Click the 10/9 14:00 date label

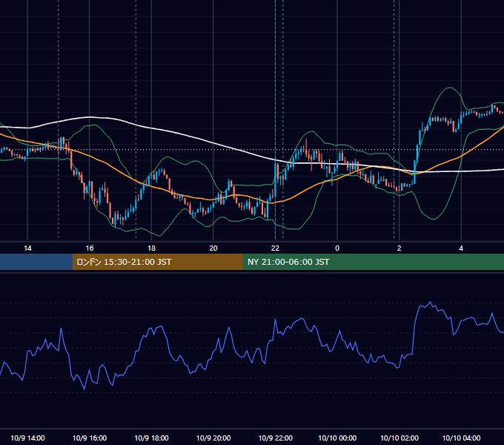click(27, 438)
